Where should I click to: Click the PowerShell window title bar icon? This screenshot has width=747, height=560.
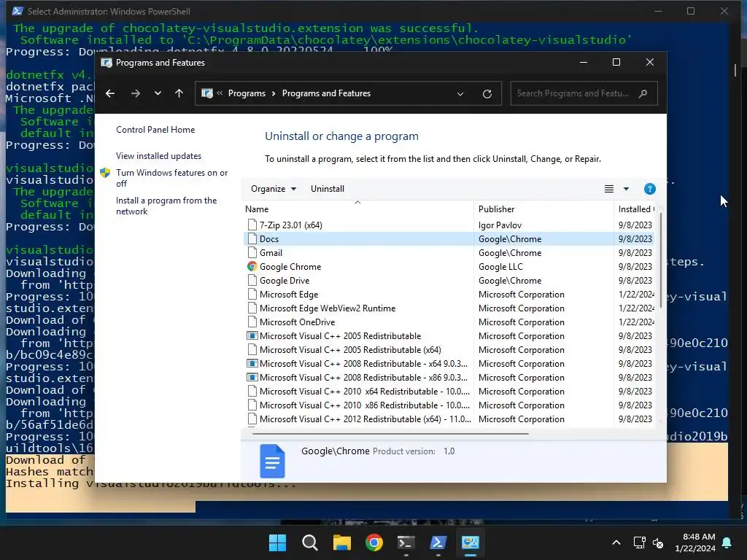click(18, 11)
